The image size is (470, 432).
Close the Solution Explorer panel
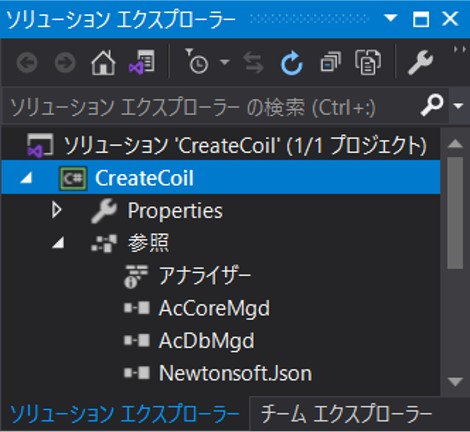[x=450, y=19]
